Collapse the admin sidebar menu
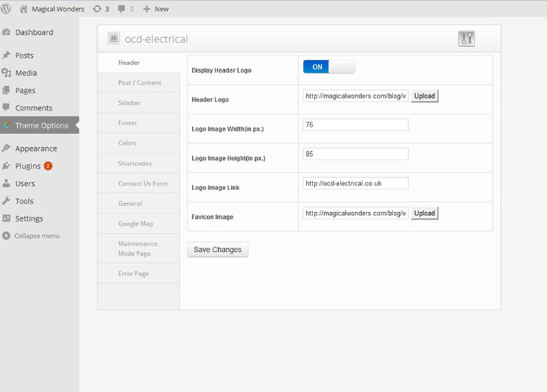Screen dimensions: 547x392 click(36, 236)
